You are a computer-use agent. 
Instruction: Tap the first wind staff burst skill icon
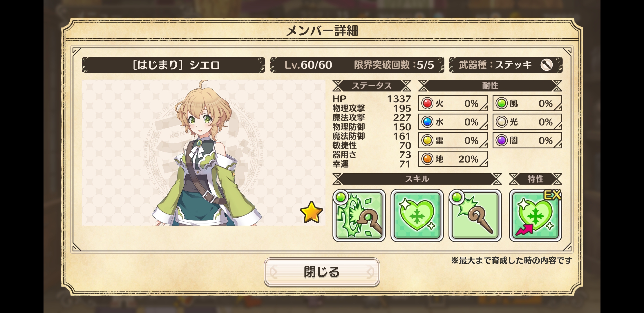pos(359,215)
